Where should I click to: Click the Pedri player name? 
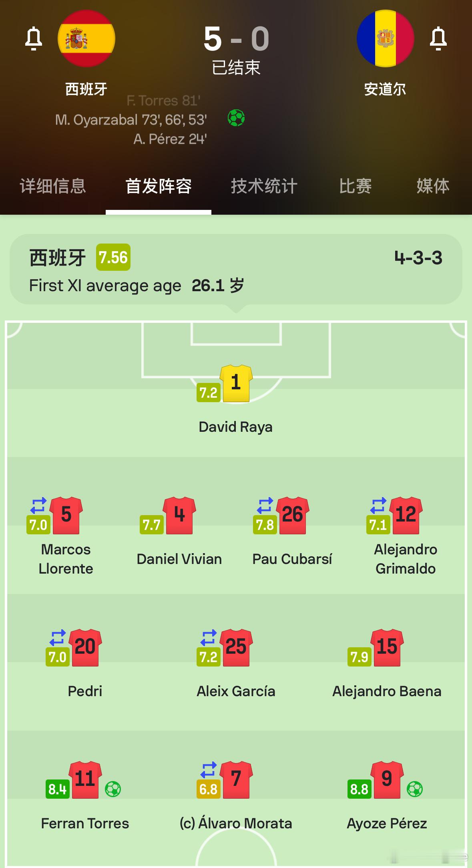(x=85, y=691)
